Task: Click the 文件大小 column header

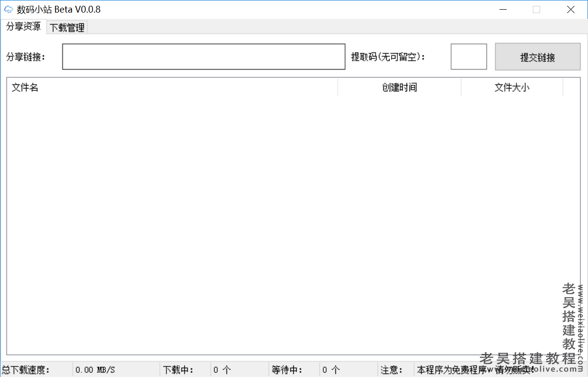Action: tap(512, 88)
